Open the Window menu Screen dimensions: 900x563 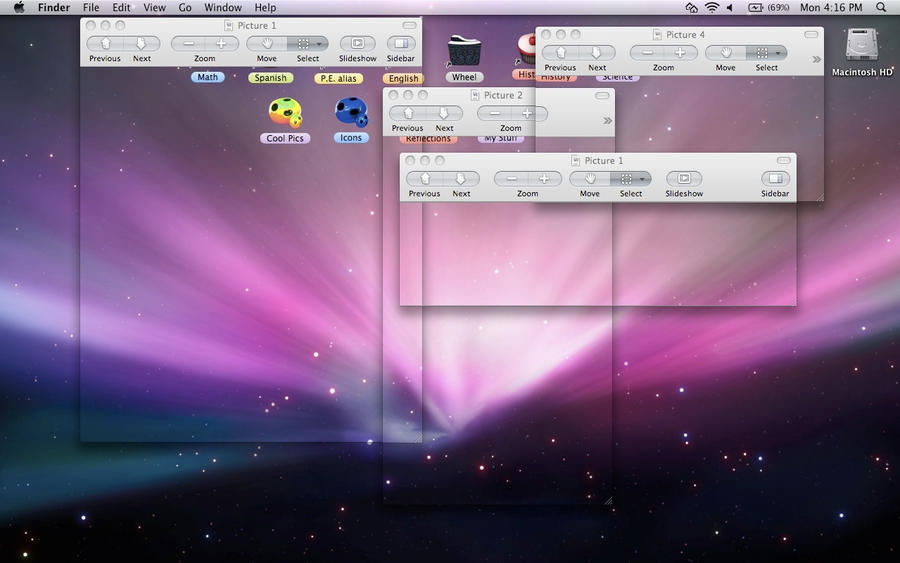pyautogui.click(x=223, y=7)
